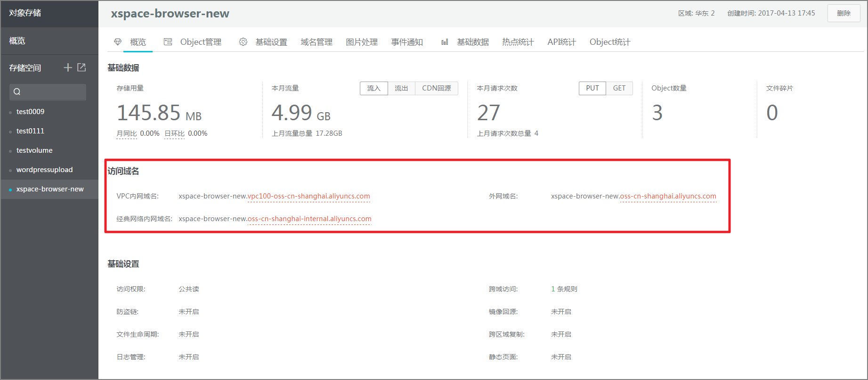This screenshot has height=380, width=868.
Task: Click the diamond icon next to 概览 tab
Action: coord(118,42)
